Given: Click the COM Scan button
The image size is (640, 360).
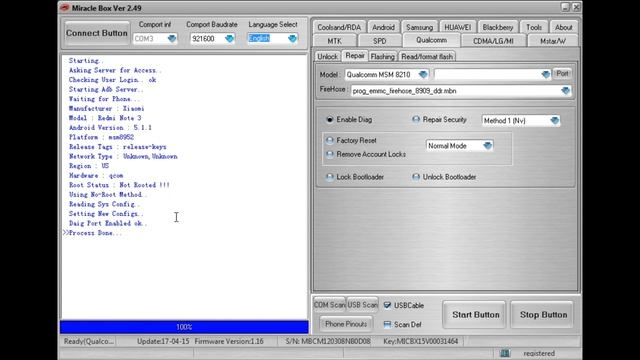Looking at the screenshot, I should tap(329, 305).
